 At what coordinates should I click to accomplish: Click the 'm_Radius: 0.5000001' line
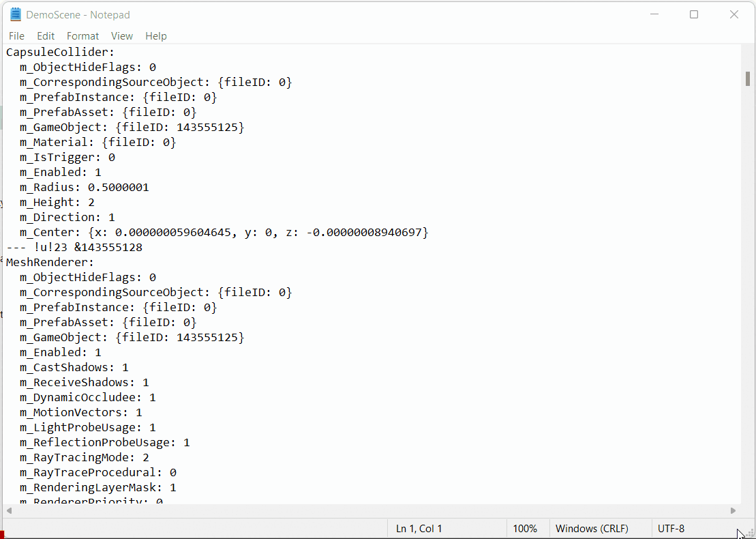pyautogui.click(x=85, y=187)
